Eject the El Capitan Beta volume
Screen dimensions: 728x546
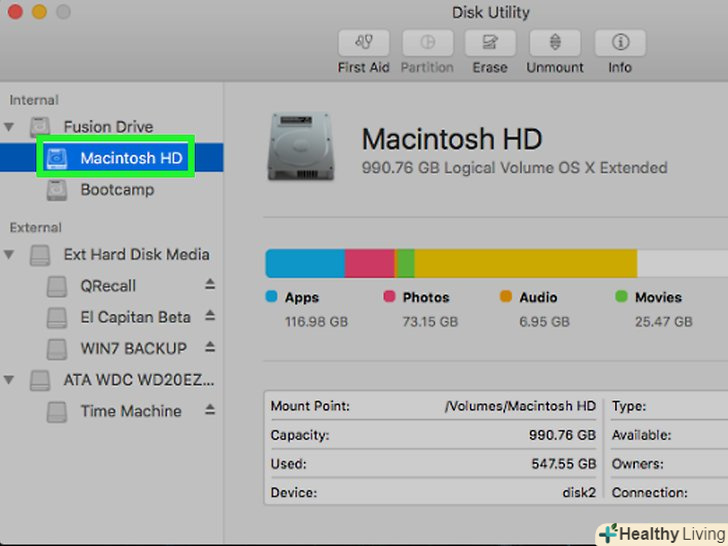tap(210, 316)
